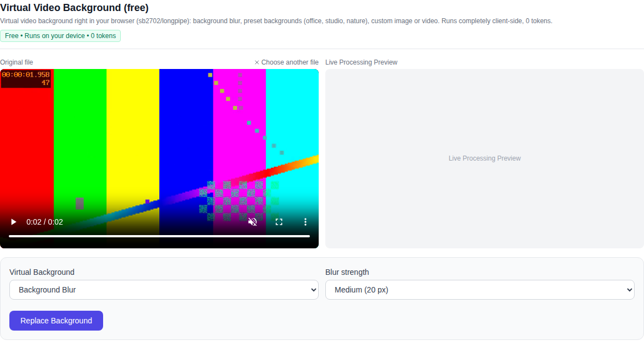Viewport: 644px width, 351px height.
Task: Open the video's more options menu
Action: click(305, 222)
